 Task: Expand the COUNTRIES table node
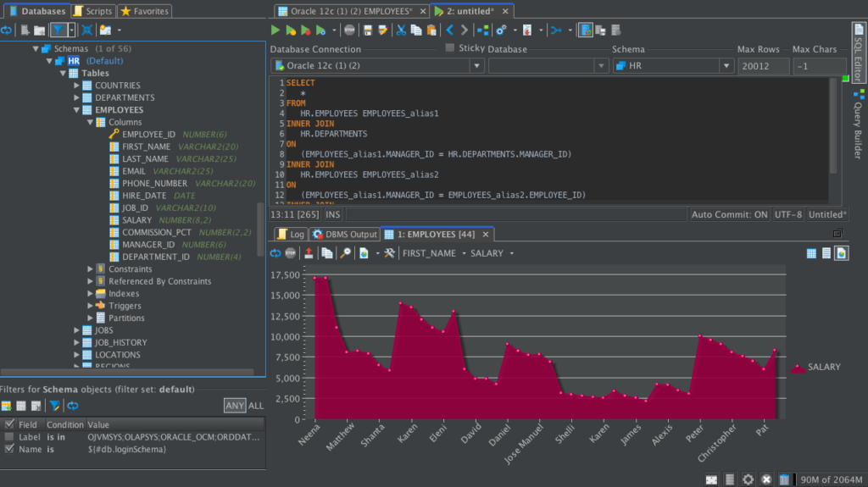76,86
